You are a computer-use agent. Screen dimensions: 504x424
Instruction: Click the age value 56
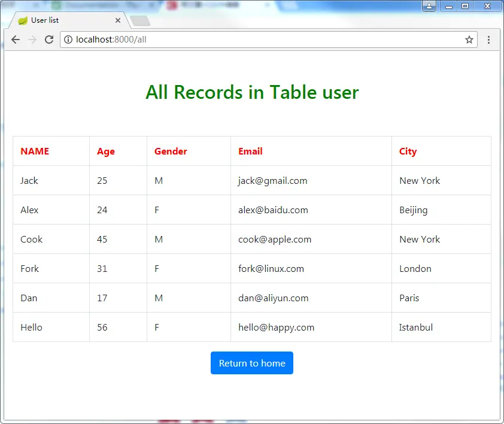coord(102,327)
